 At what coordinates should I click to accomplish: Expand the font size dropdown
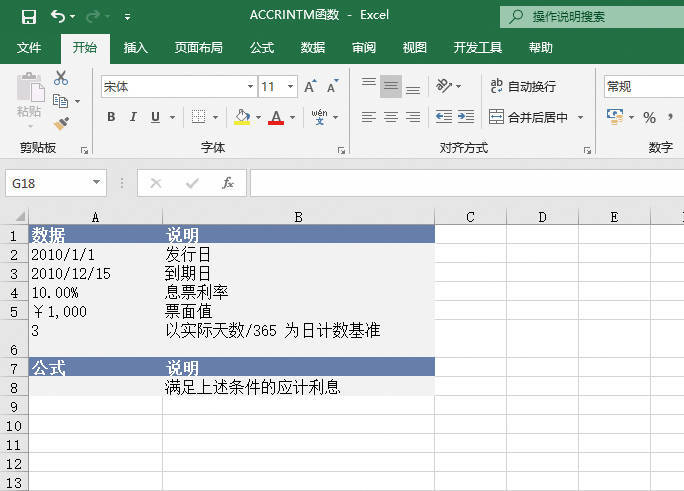(x=290, y=87)
